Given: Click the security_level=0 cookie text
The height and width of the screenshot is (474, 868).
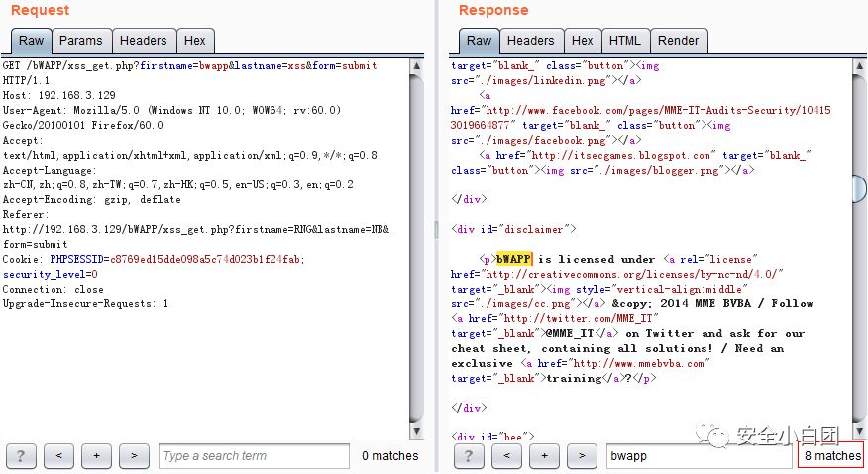Looking at the screenshot, I should pyautogui.click(x=50, y=274).
